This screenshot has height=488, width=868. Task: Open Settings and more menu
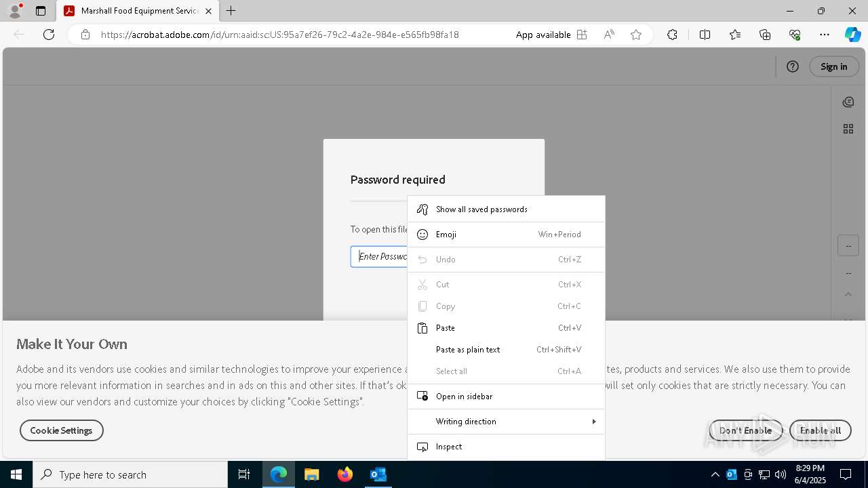(x=825, y=35)
